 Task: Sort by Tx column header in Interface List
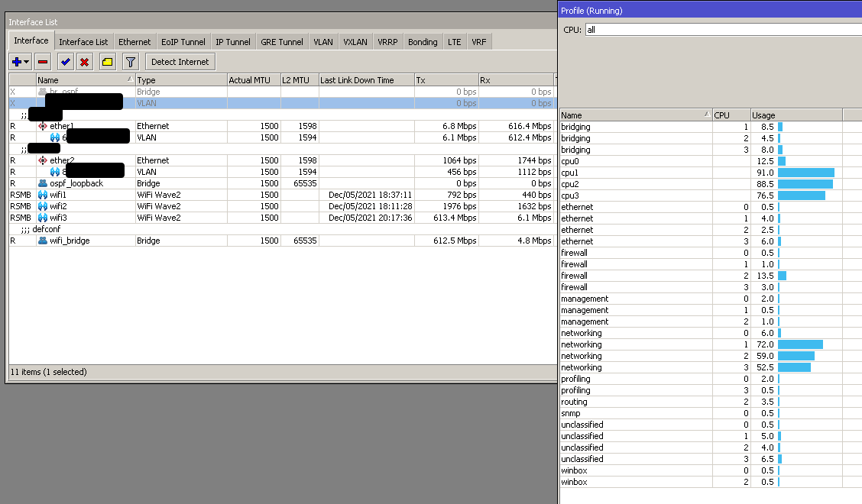(446, 80)
